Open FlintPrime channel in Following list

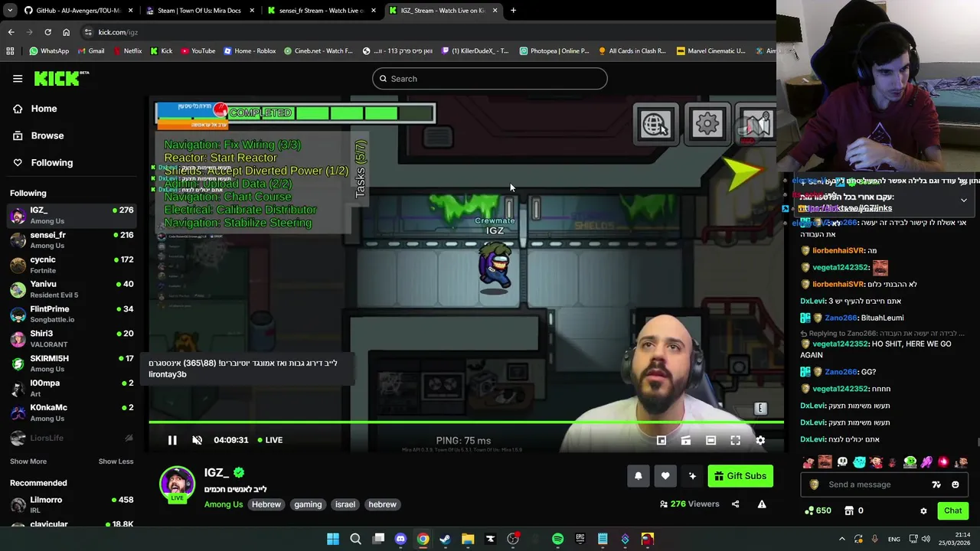click(x=71, y=314)
